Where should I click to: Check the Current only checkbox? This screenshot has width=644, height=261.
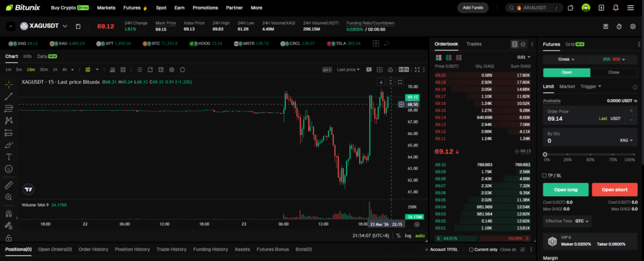click(x=472, y=250)
